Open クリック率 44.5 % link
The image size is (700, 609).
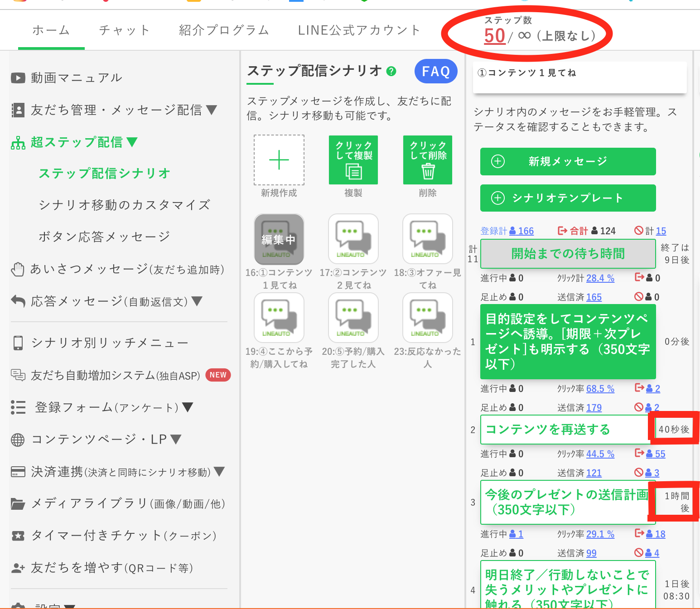(x=600, y=454)
